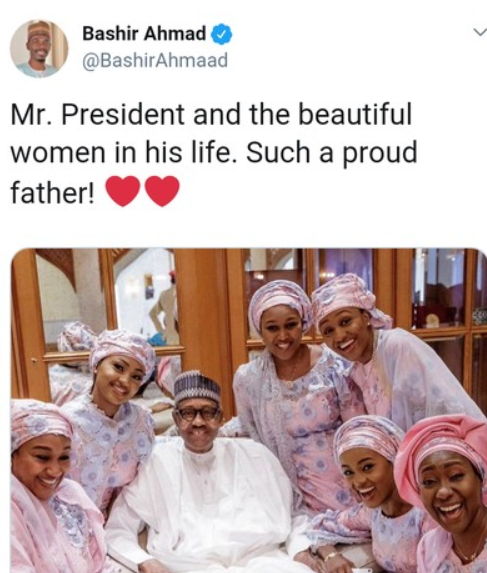487x573 pixels.
Task: Open the Bashir Ahmad display name link
Action: 144,34
